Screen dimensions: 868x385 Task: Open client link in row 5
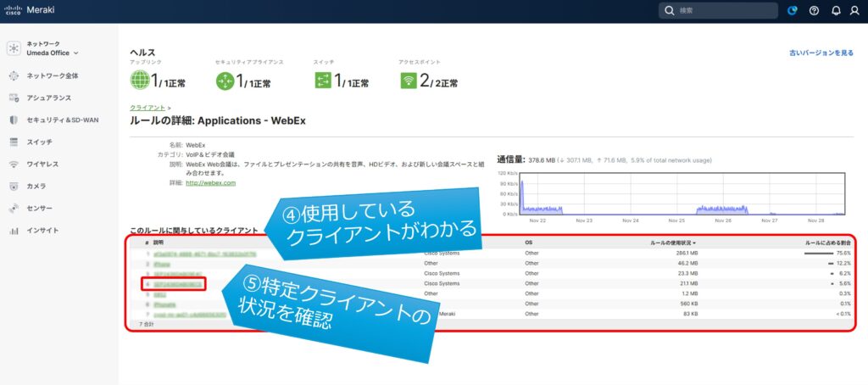pos(159,295)
